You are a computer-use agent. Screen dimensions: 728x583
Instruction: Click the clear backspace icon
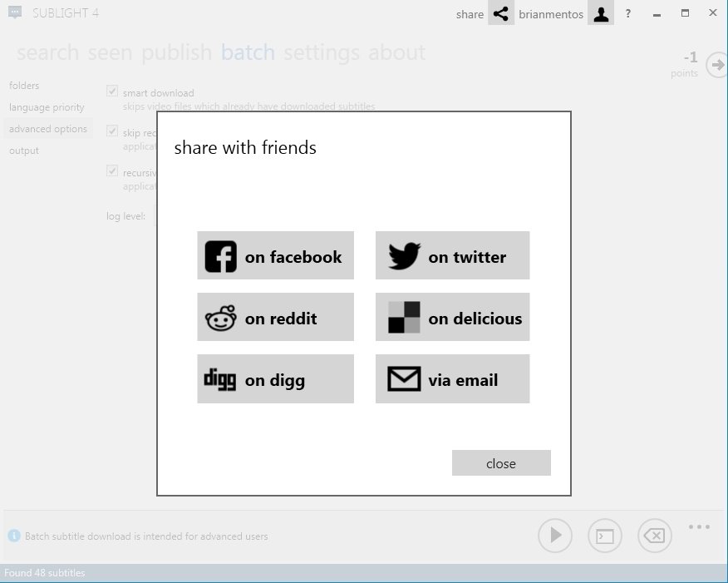(x=655, y=535)
